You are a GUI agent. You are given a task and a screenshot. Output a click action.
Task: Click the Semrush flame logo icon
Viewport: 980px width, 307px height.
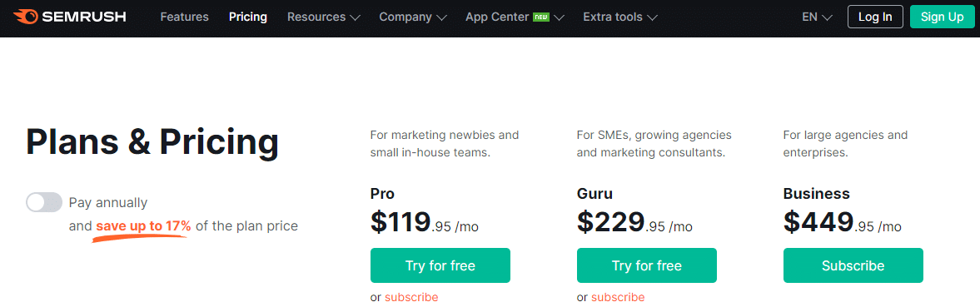[24, 17]
